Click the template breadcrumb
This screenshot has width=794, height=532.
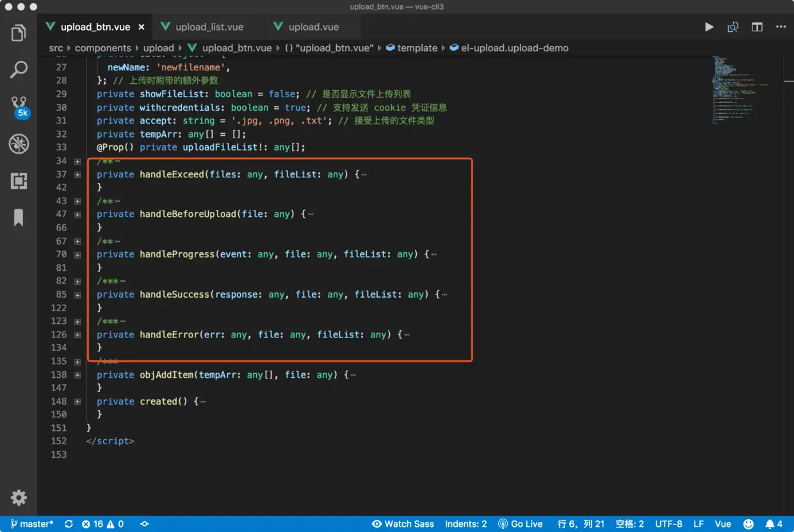412,48
